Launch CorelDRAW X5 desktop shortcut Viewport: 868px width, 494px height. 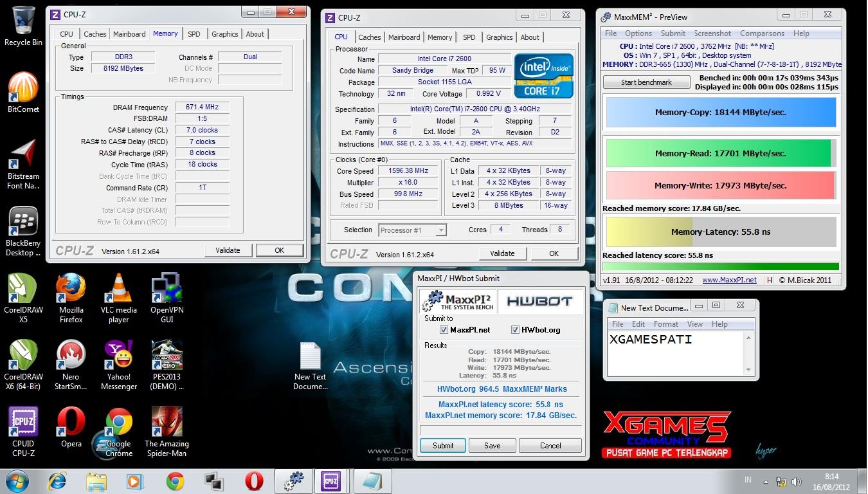(x=23, y=298)
